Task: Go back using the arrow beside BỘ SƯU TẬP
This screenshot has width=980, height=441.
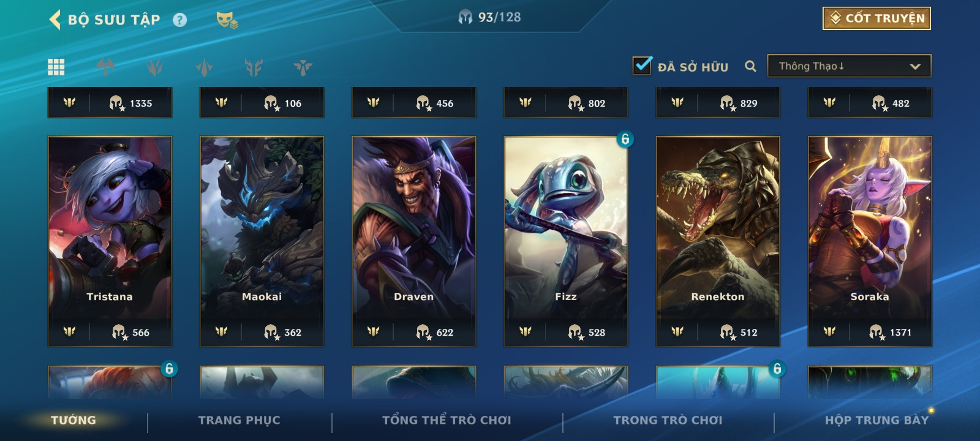Action: point(55,20)
